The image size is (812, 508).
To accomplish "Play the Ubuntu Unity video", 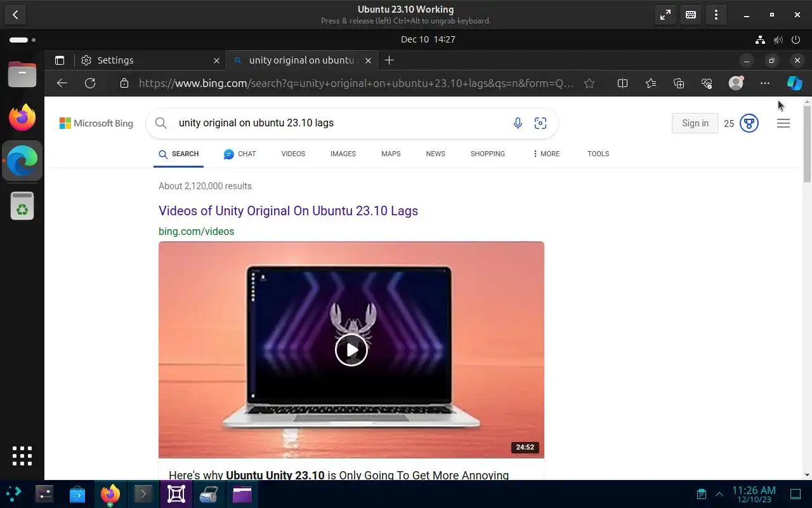I will point(351,349).
